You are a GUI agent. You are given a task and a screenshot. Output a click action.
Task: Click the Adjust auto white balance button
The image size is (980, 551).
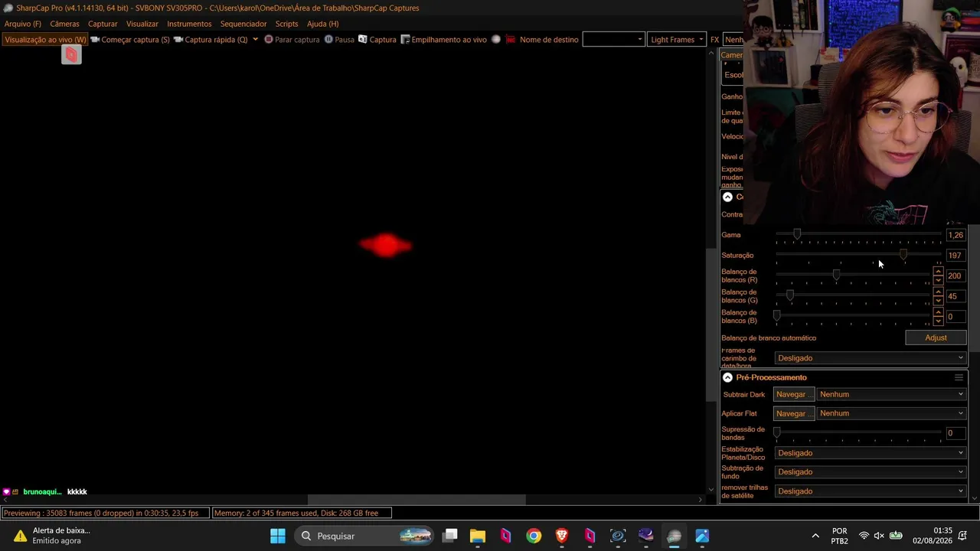(x=936, y=337)
